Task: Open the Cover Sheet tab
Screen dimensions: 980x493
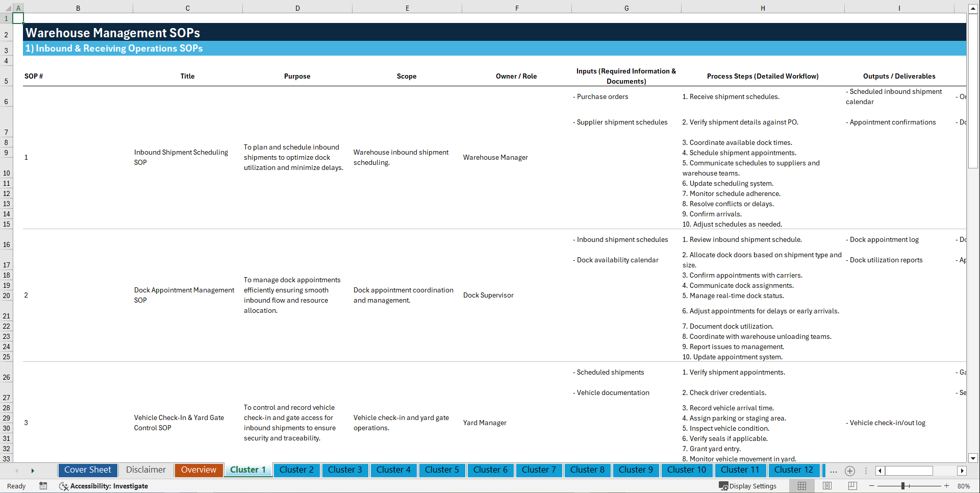Action: click(x=87, y=470)
